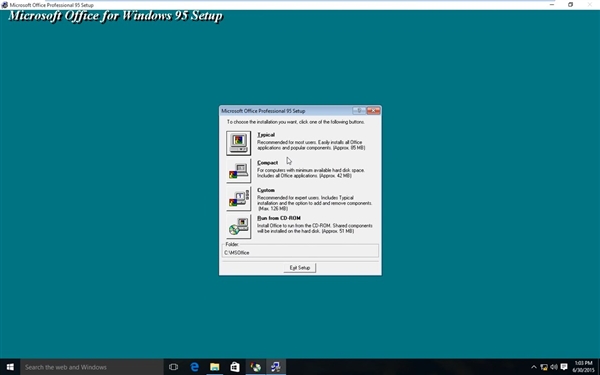Click the Exit Setup button
This screenshot has width=600, height=375.
(x=300, y=268)
